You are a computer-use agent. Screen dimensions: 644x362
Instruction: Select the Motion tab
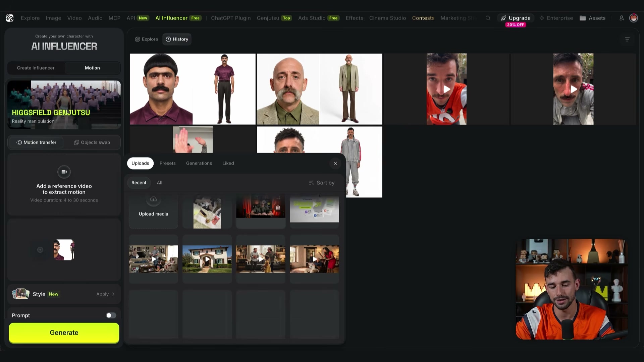(x=92, y=68)
